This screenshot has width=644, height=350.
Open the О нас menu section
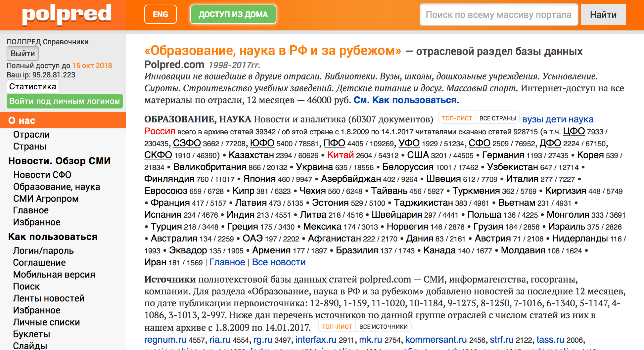(x=22, y=120)
